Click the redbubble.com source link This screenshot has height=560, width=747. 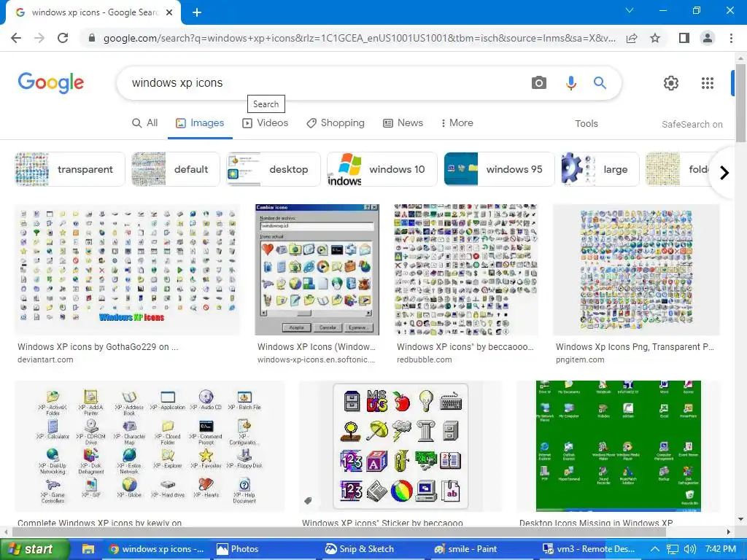coord(425,359)
